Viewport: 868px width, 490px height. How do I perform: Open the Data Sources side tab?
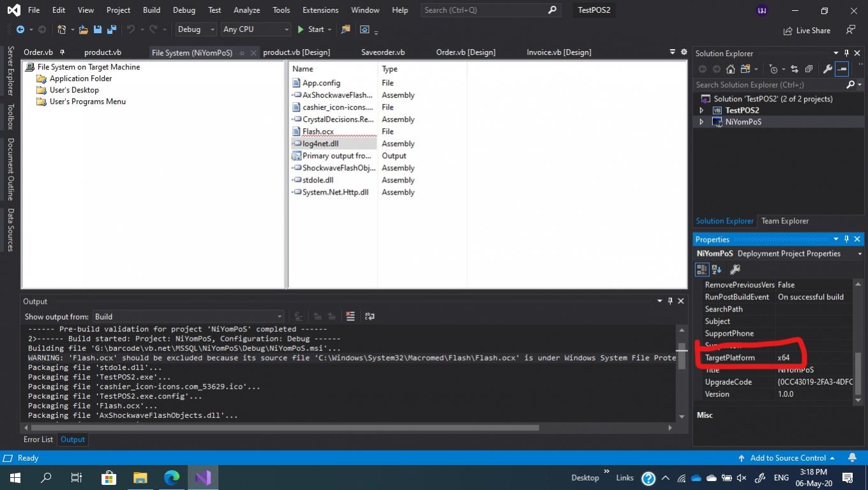11,230
